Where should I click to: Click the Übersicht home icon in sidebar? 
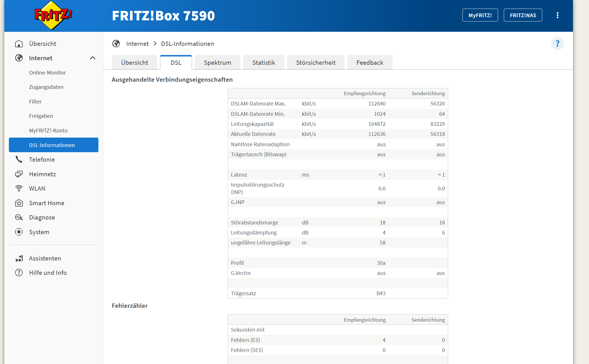(x=19, y=44)
